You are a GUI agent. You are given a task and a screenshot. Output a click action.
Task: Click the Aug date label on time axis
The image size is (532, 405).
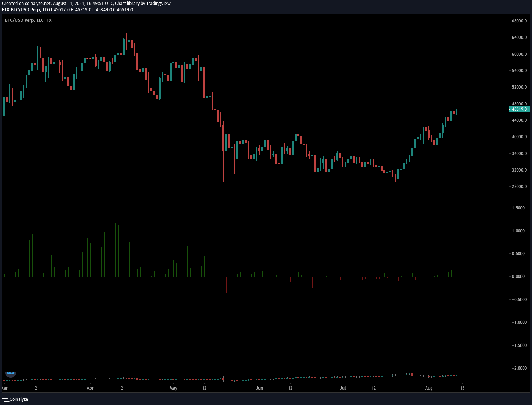pyautogui.click(x=429, y=388)
